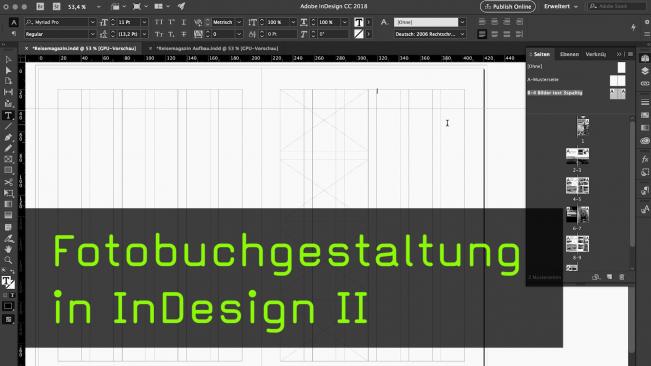Image resolution: width=651 pixels, height=366 pixels.
Task: Open the Myriad Pro font family dropdown
Action: pyautogui.click(x=92, y=22)
